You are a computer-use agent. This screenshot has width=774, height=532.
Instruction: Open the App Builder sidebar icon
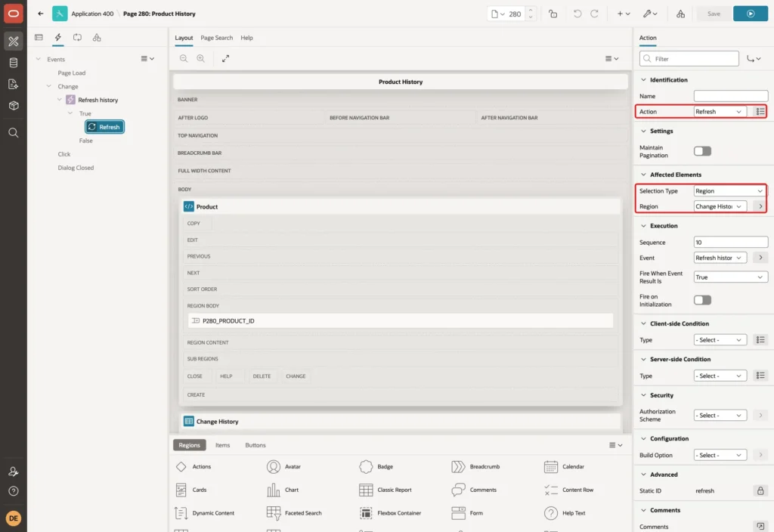pos(14,42)
